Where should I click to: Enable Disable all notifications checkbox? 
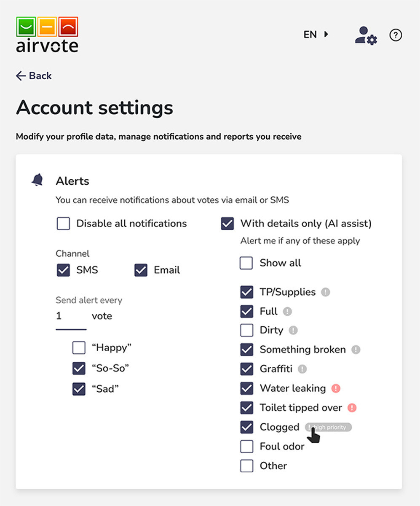63,224
